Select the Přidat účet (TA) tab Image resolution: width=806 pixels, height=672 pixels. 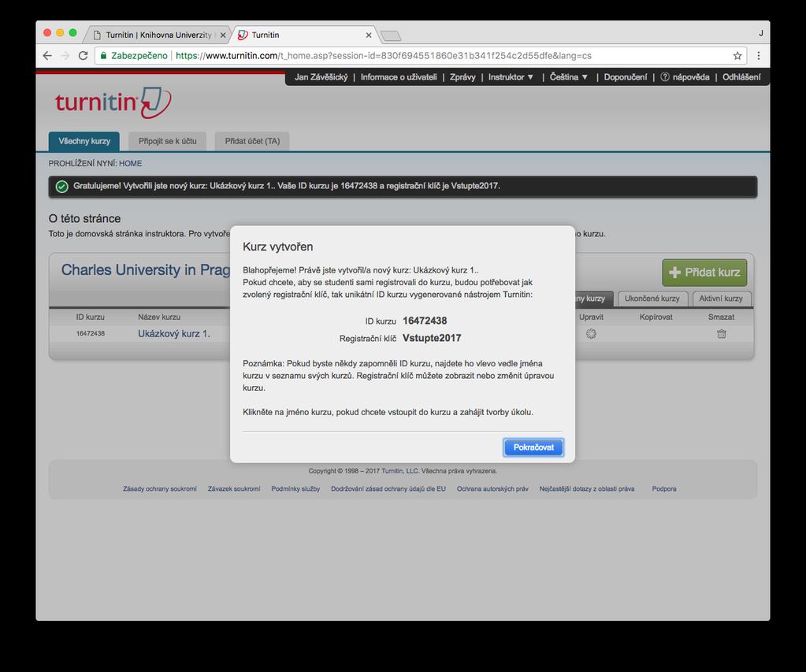(252, 141)
